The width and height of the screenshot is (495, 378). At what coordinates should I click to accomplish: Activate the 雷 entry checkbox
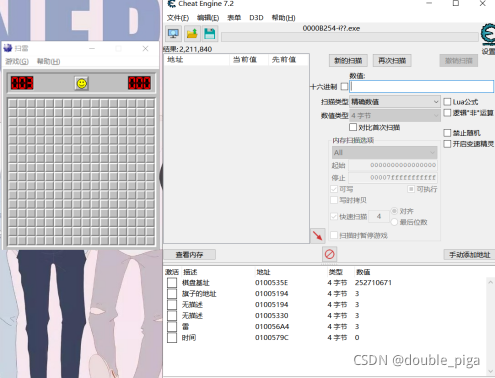tap(172, 327)
